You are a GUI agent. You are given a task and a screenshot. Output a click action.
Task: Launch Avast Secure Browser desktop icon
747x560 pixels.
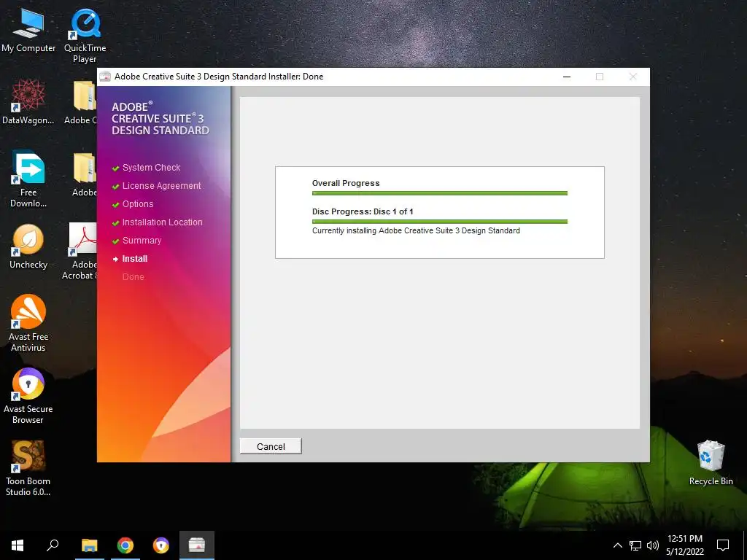click(28, 396)
